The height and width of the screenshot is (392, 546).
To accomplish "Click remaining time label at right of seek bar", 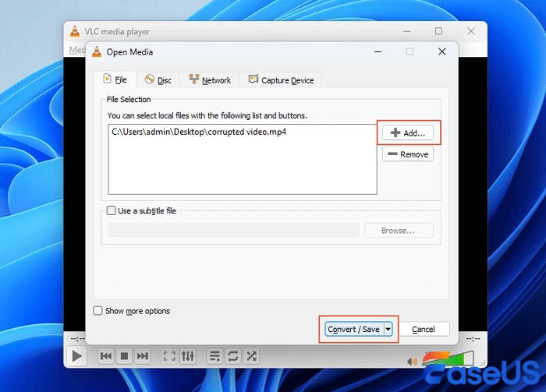I will (473, 338).
